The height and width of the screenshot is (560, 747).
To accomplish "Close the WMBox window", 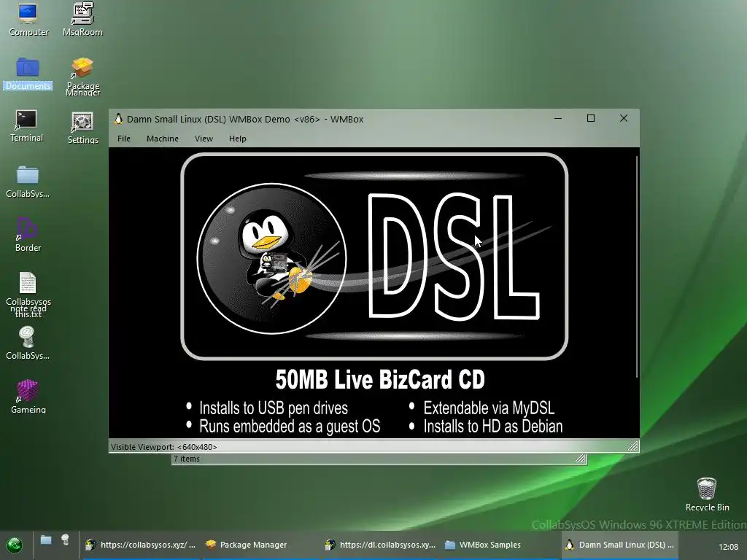I will tap(624, 119).
